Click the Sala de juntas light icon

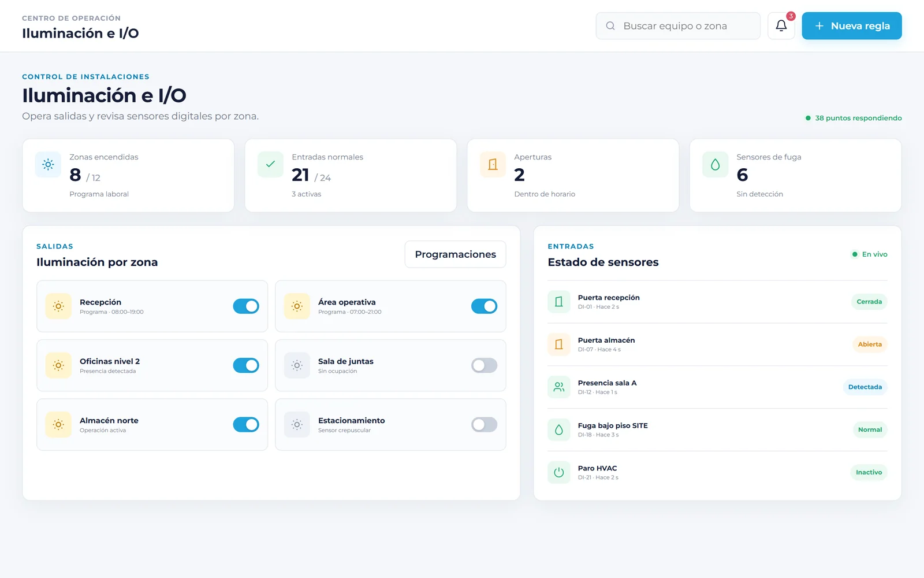pos(297,365)
